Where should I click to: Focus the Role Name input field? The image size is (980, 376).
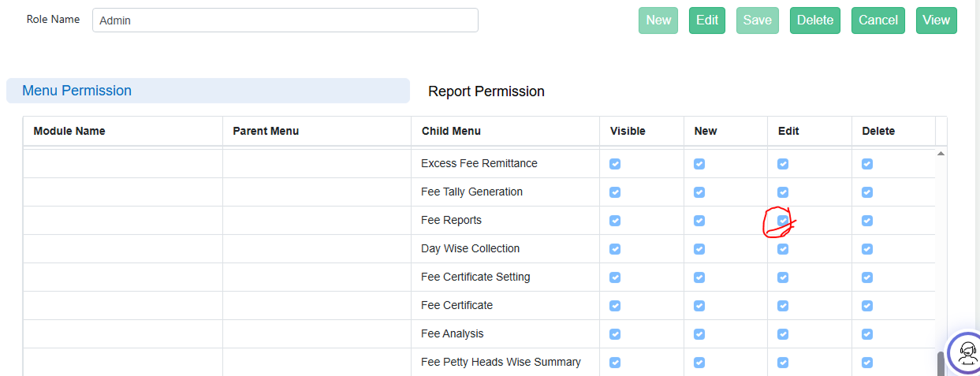point(285,20)
